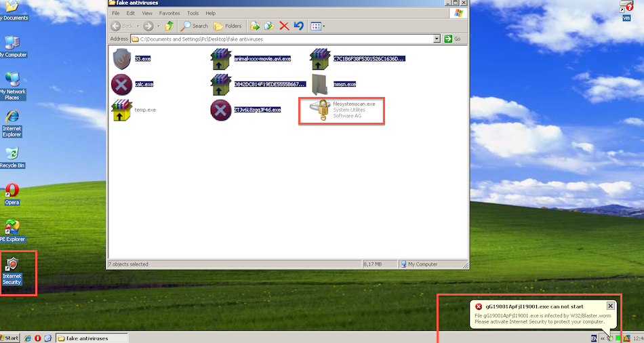This screenshot has width=644, height=343.
Task: Click the red Delete X icon
Action: pyautogui.click(x=284, y=26)
